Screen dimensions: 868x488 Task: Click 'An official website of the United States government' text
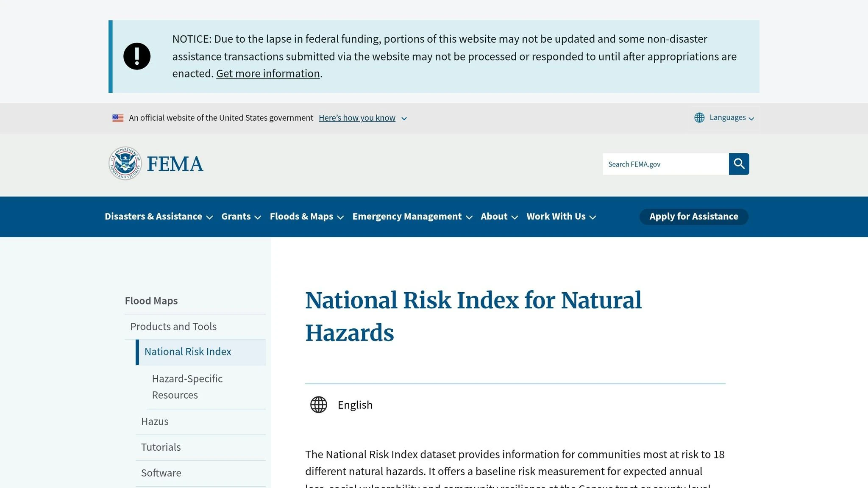tap(221, 118)
